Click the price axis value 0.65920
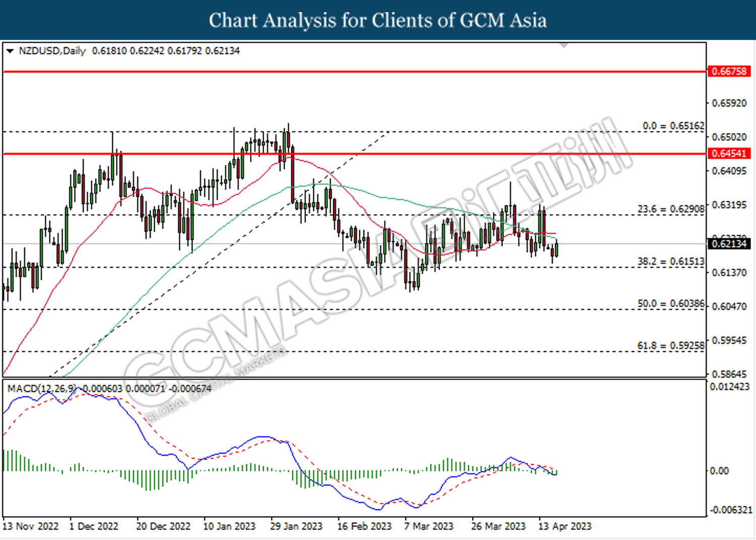The image size is (756, 540). 729,103
